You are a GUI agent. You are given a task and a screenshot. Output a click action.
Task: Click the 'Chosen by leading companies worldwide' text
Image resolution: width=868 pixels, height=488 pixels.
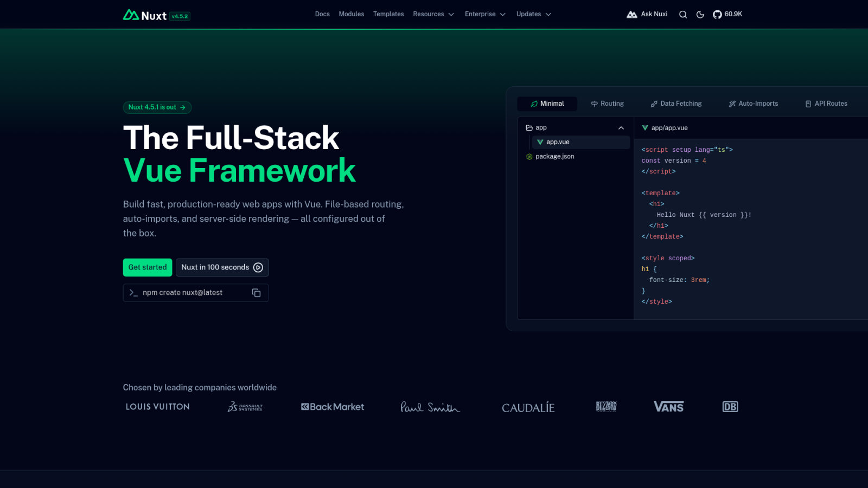pos(200,388)
